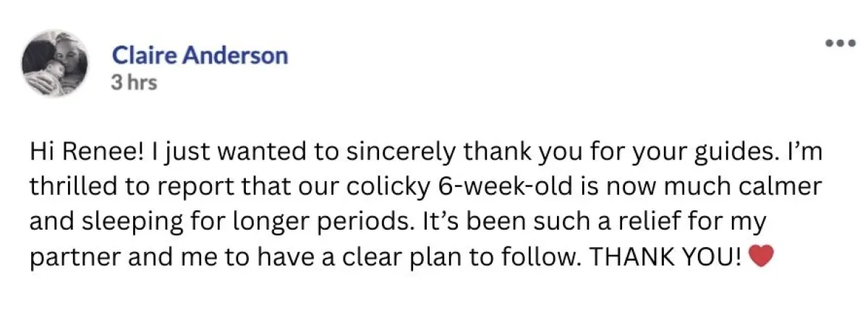Viewport: 868px width, 312px height.
Task: Click the "3 hrs" post timestamp
Action: (134, 83)
